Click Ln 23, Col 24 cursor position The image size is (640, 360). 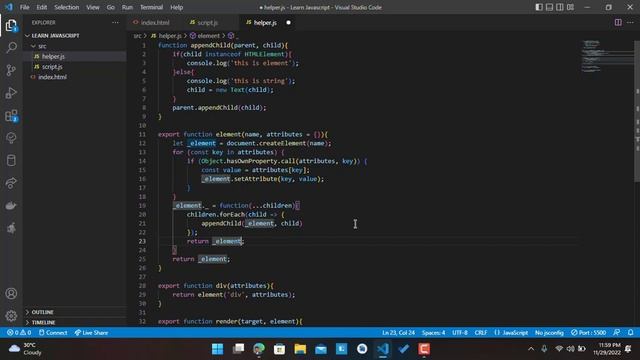[x=398, y=333]
